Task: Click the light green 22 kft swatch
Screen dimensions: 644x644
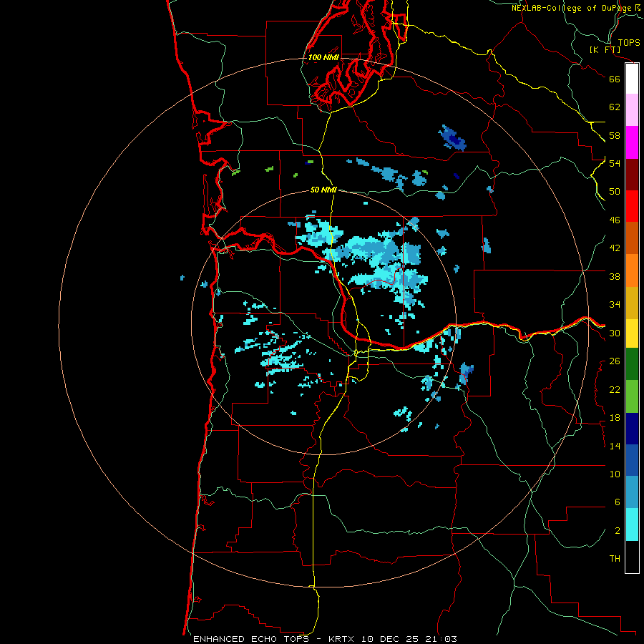Action: click(632, 396)
